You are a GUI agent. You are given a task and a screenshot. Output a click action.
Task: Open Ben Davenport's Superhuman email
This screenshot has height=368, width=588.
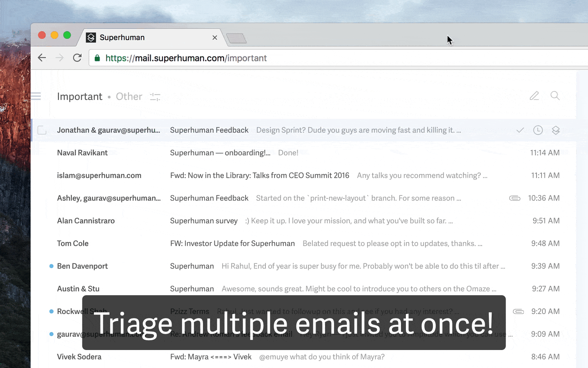pos(304,266)
